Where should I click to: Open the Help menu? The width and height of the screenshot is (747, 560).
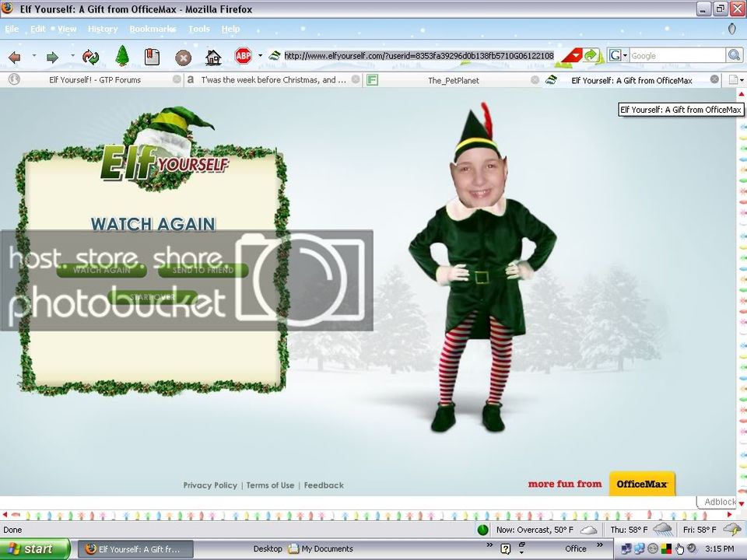click(230, 29)
